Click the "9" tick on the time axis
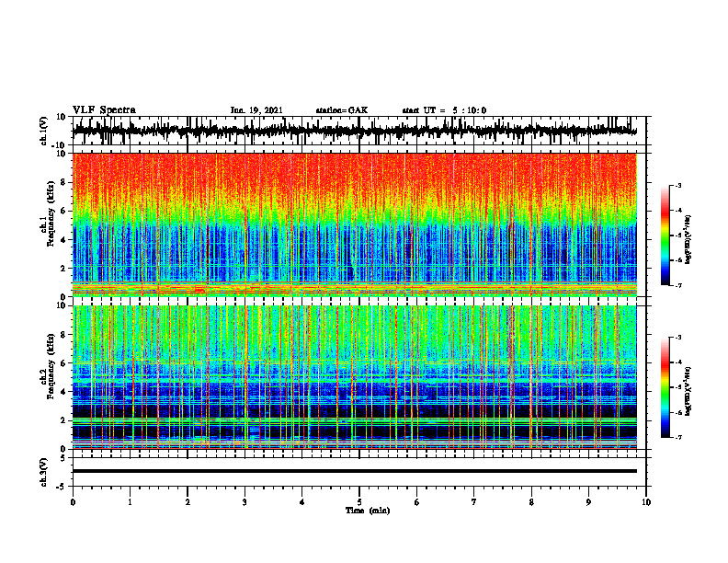Image resolution: width=728 pixels, height=563 pixels. point(588,502)
